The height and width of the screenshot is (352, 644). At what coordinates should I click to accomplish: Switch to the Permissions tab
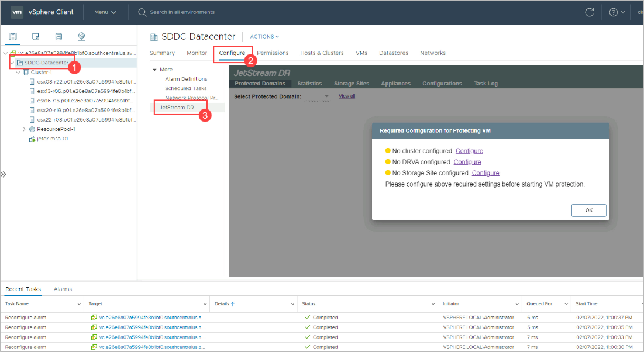(273, 53)
